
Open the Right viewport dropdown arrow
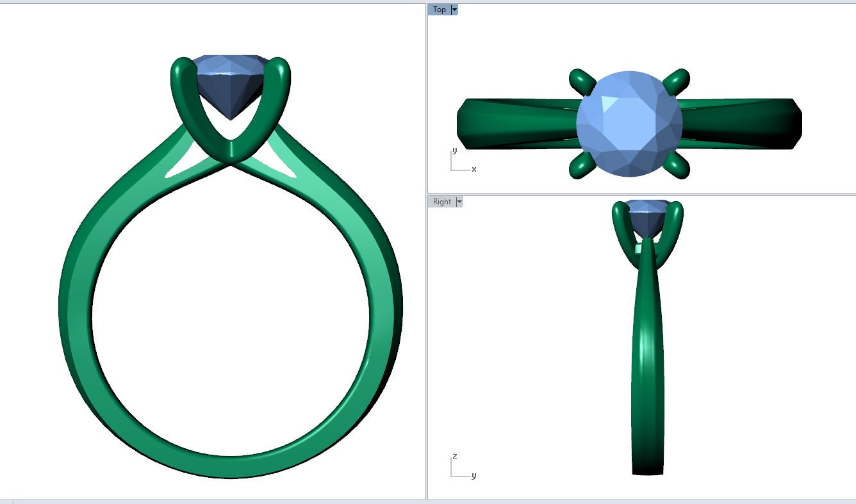pos(461,202)
